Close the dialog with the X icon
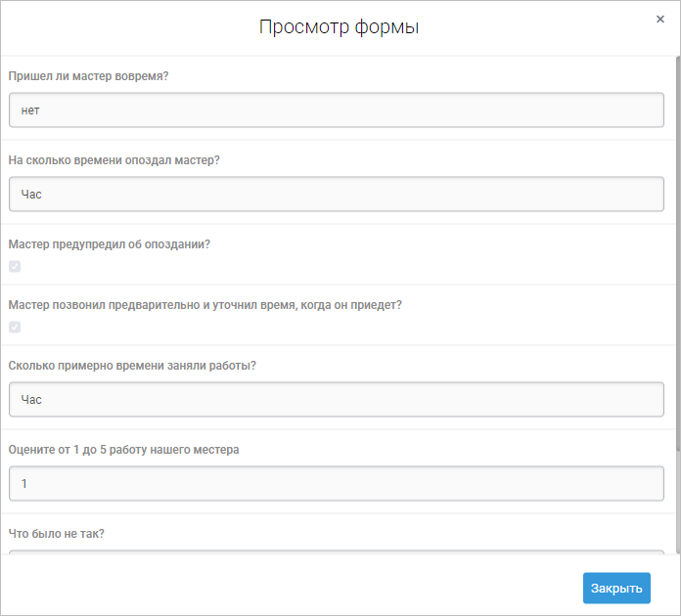681x616 pixels. [660, 19]
